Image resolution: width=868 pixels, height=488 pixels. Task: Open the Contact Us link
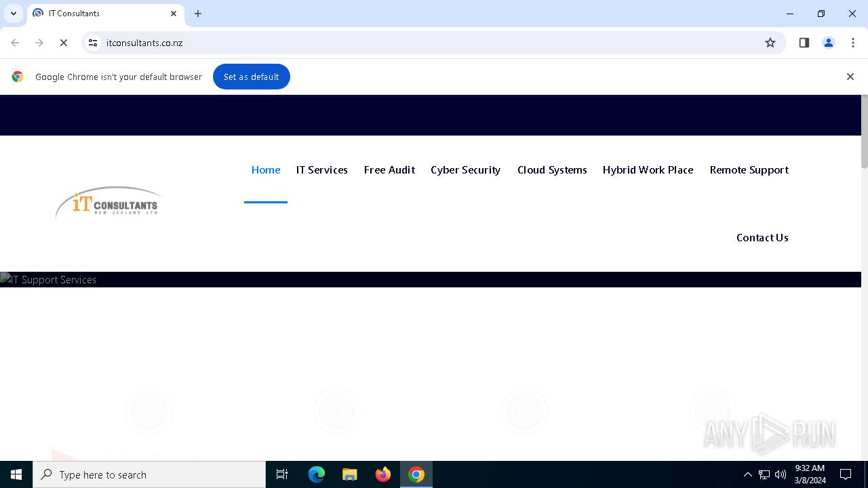tap(762, 238)
